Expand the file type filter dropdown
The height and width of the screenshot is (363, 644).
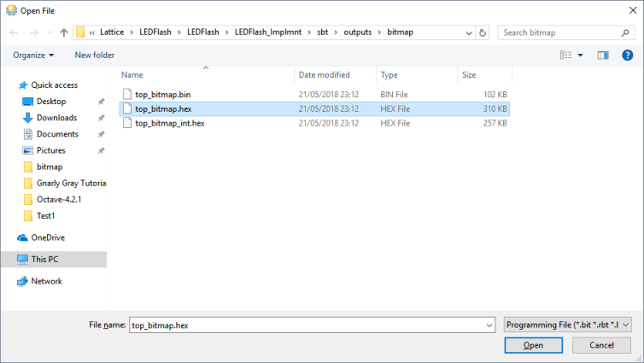tap(567, 325)
